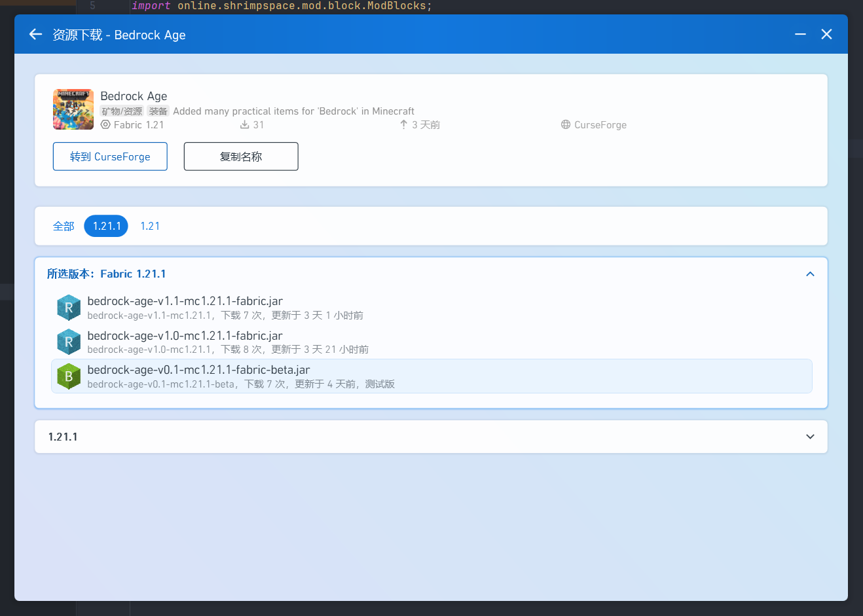Viewport: 863px width, 616px height.
Task: Click v1.1 file details line with 下载 7 次
Action: [225, 316]
